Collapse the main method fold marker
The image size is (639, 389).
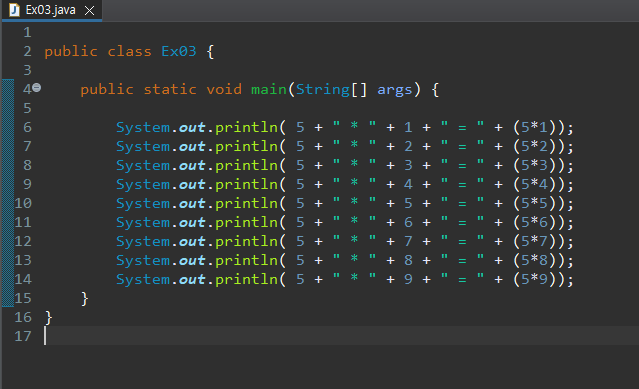(37, 87)
